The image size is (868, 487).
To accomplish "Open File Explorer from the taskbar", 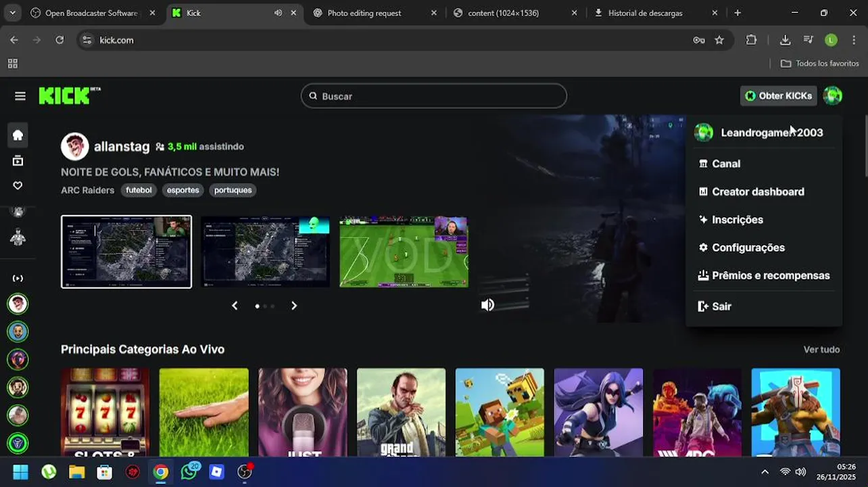I will pyautogui.click(x=76, y=471).
